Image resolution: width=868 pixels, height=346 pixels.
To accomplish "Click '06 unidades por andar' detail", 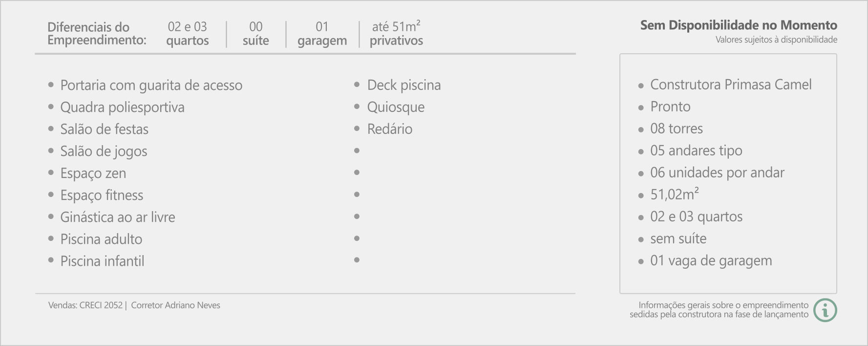I will (x=717, y=173).
